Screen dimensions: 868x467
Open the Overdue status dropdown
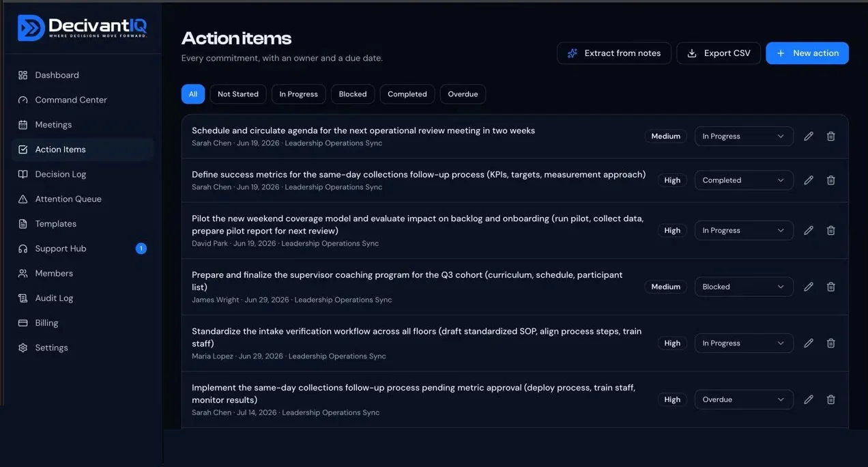pyautogui.click(x=744, y=399)
